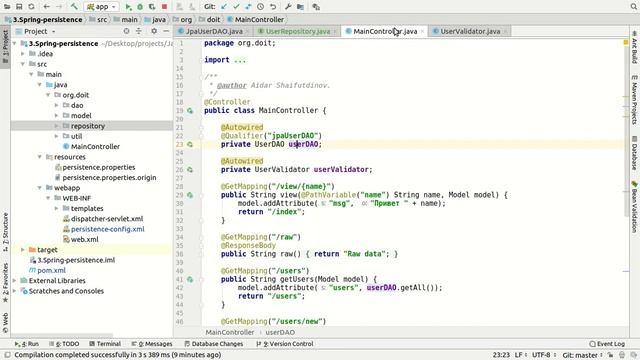
Task: Toggle the Database side panel
Action: tap(634, 153)
